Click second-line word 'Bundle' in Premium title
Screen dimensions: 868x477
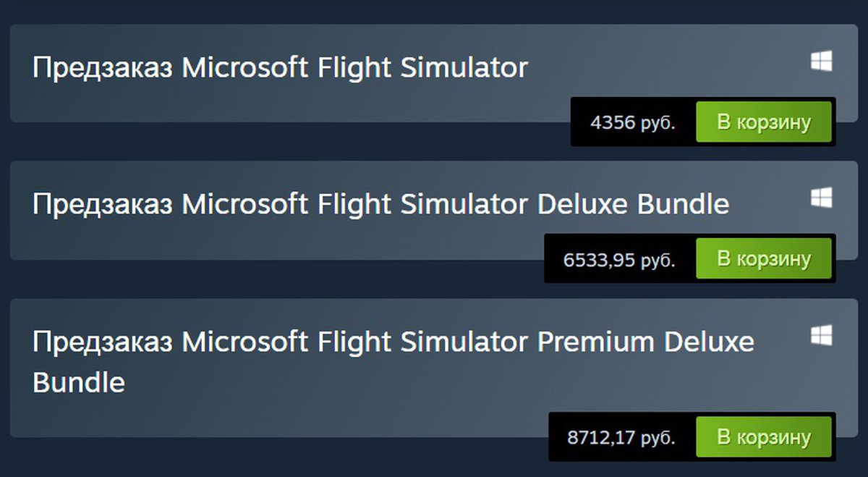79,382
